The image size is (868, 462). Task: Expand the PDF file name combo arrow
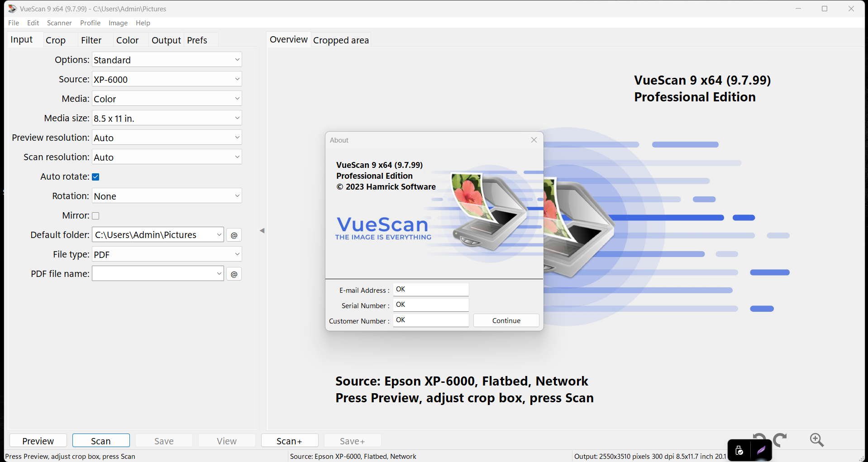[219, 274]
